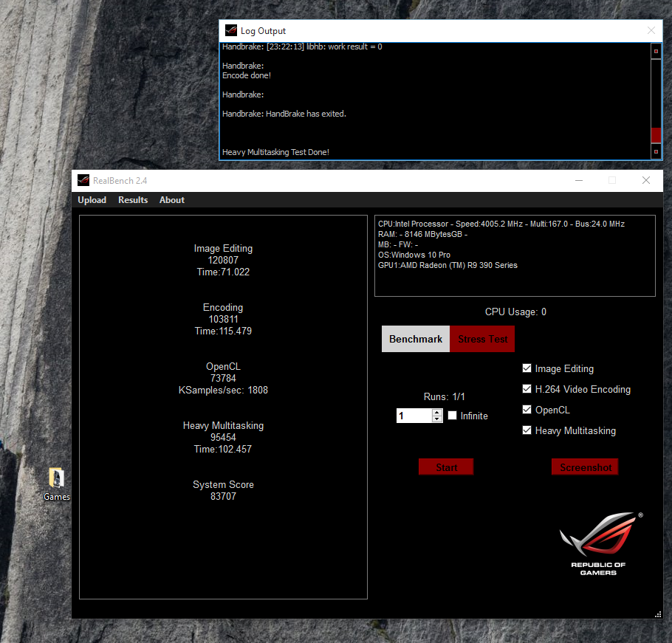Click the Screenshot button
Image resolution: width=672 pixels, height=643 pixels.
point(585,467)
